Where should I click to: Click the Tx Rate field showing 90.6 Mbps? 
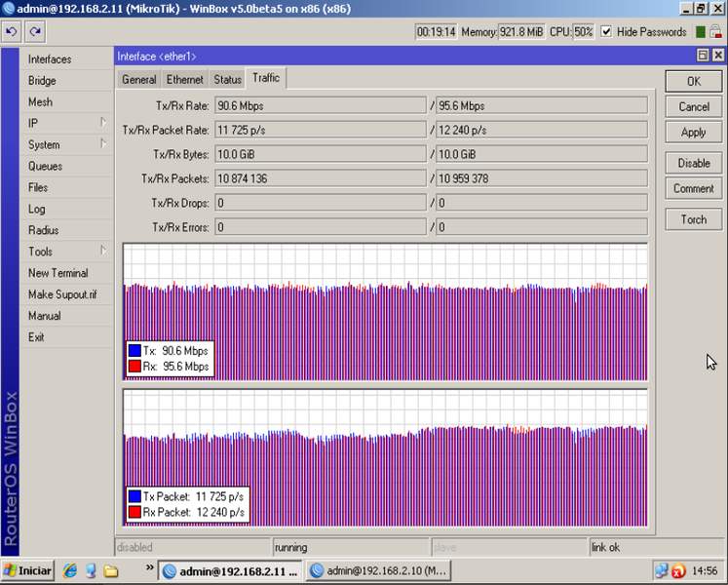(x=321, y=105)
